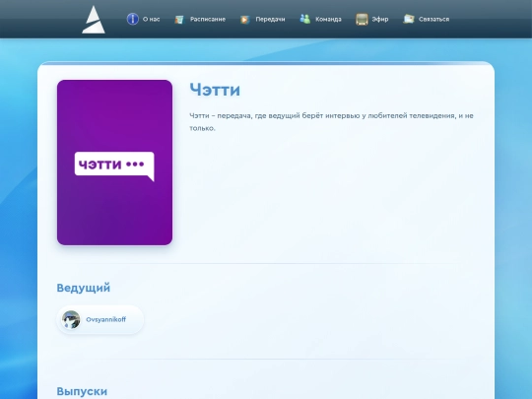Click the play icon beside Передачи

point(244,20)
